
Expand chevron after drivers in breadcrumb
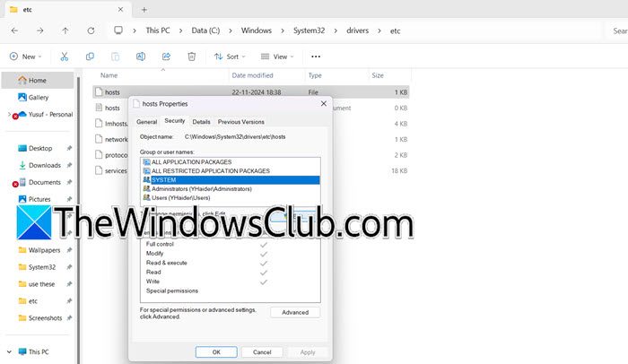[379, 30]
